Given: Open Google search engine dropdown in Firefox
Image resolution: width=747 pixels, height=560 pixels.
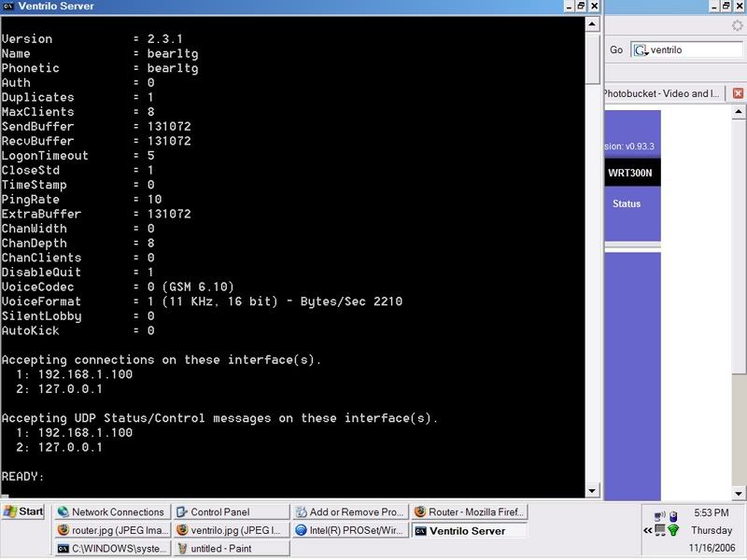Looking at the screenshot, I should coord(641,50).
